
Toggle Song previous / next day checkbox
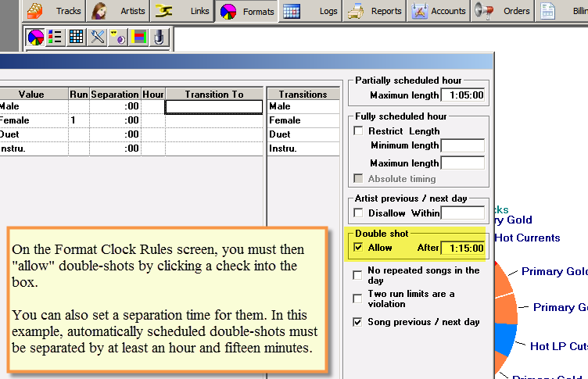(x=358, y=322)
